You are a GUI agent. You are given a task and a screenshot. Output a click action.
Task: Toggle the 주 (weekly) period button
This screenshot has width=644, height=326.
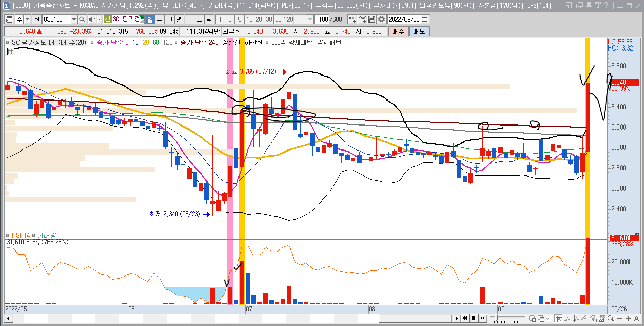pyautogui.click(x=159, y=19)
